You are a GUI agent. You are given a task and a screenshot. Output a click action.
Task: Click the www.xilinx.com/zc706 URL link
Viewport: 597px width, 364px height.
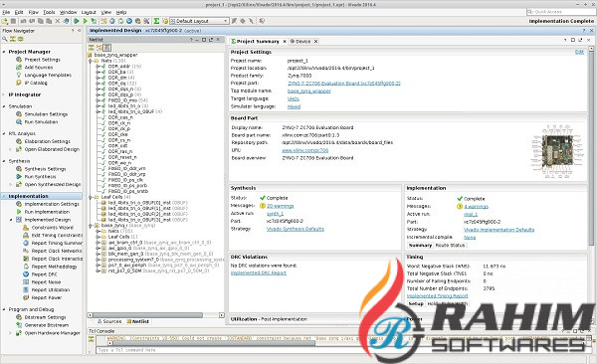305,150
